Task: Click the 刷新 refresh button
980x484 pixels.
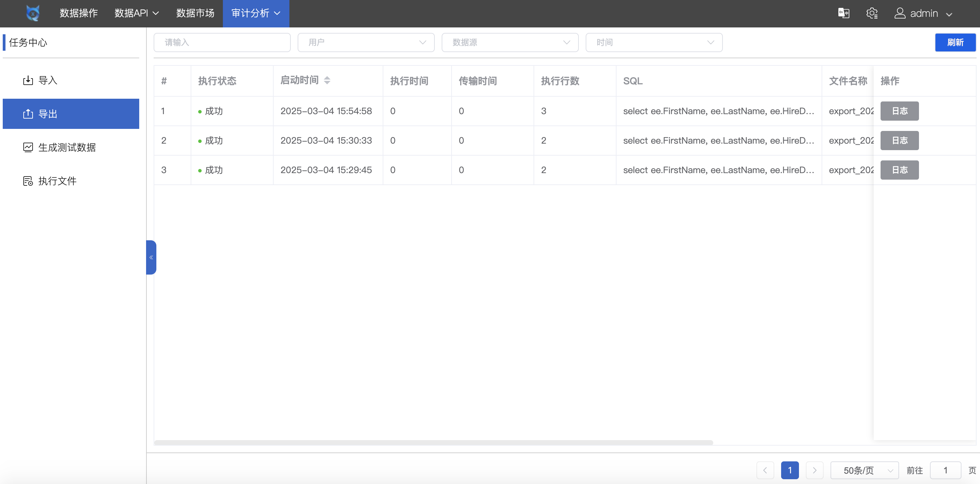Action: click(x=955, y=42)
